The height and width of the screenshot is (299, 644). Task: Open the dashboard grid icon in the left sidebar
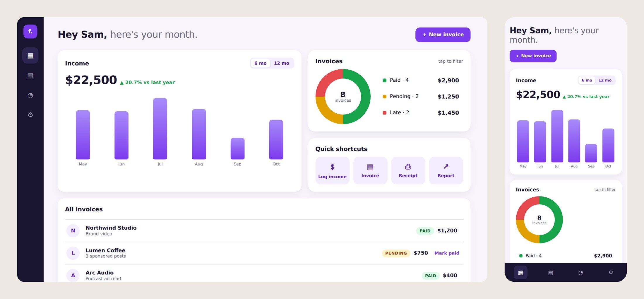[30, 56]
